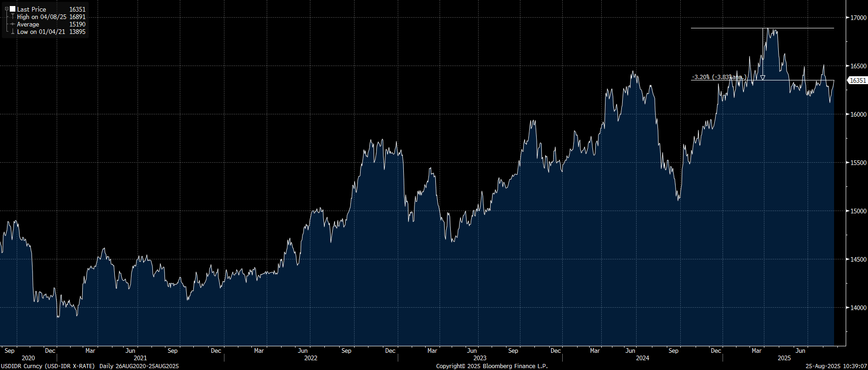The width and height of the screenshot is (868, 370).
Task: Select the Low on 01/04/21 legend entry
Action: tap(41, 32)
